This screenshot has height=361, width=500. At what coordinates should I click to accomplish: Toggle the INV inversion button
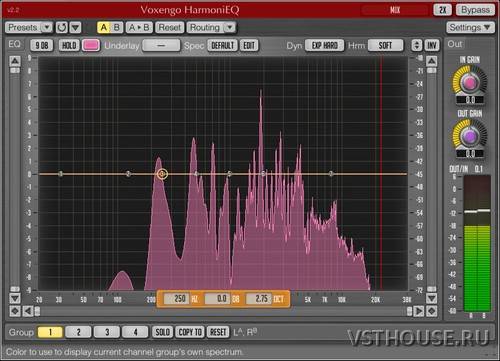tap(431, 45)
